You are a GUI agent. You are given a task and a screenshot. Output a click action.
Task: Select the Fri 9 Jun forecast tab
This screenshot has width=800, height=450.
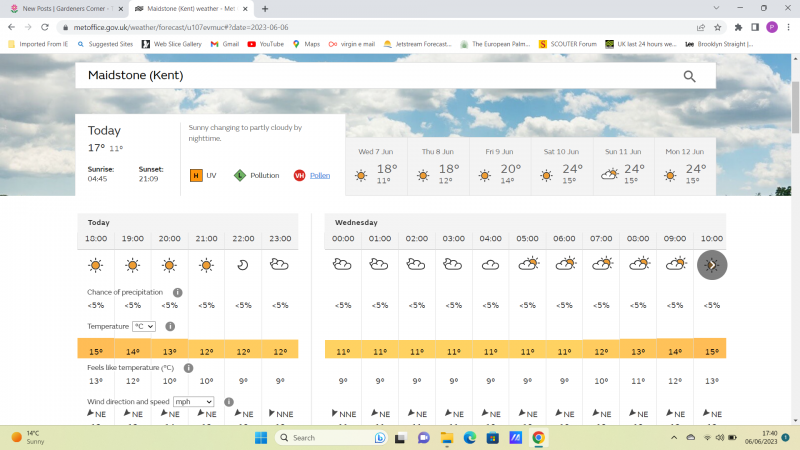pos(499,166)
